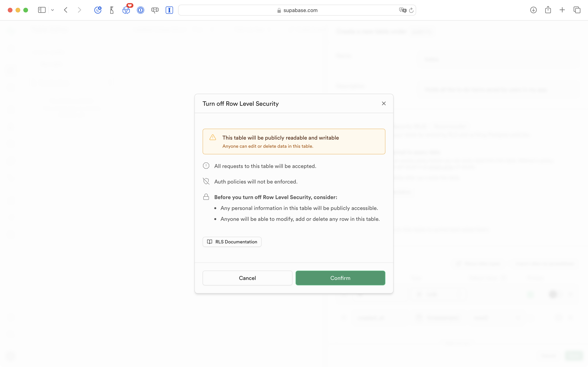The width and height of the screenshot is (588, 367).
Task: Open the RLS Documentation link
Action: point(232,242)
